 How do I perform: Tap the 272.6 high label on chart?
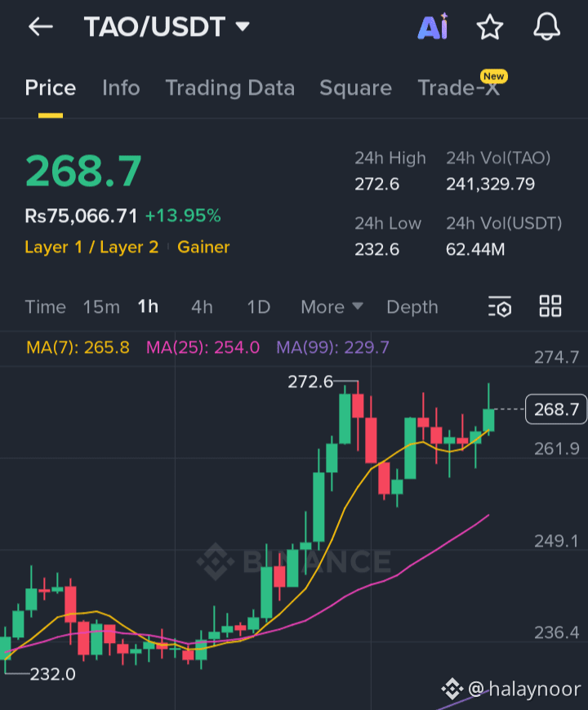tap(310, 382)
